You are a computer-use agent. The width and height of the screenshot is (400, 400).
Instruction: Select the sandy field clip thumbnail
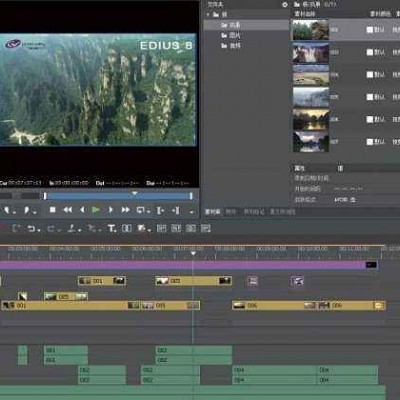pos(311,75)
